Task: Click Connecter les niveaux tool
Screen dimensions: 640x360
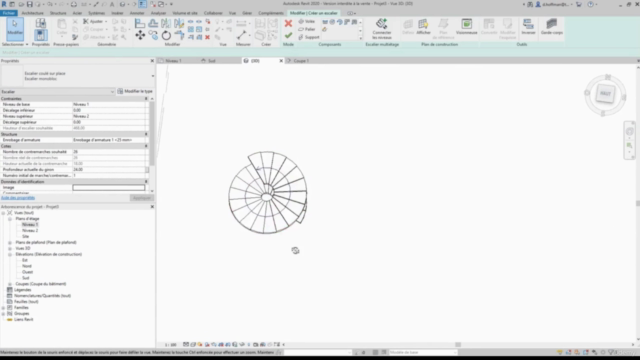Action: [x=382, y=29]
